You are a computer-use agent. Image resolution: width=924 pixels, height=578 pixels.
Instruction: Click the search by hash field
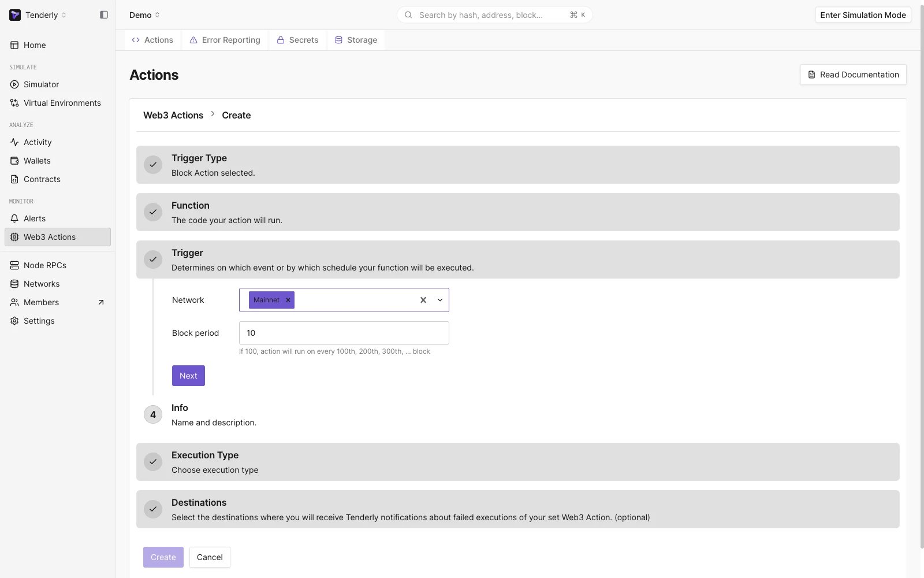tap(494, 15)
